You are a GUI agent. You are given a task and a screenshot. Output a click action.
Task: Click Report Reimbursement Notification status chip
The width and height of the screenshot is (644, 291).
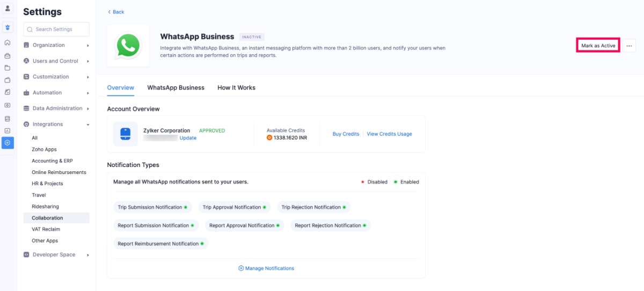[x=160, y=244]
